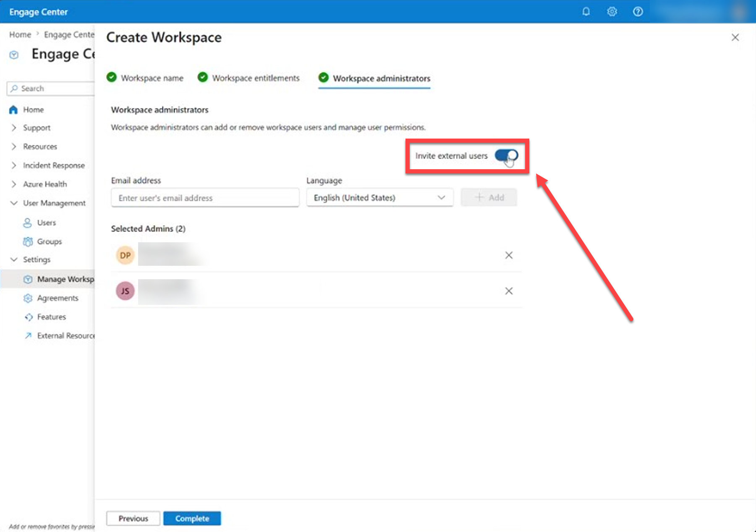Click the Groups icon in sidebar

[28, 241]
